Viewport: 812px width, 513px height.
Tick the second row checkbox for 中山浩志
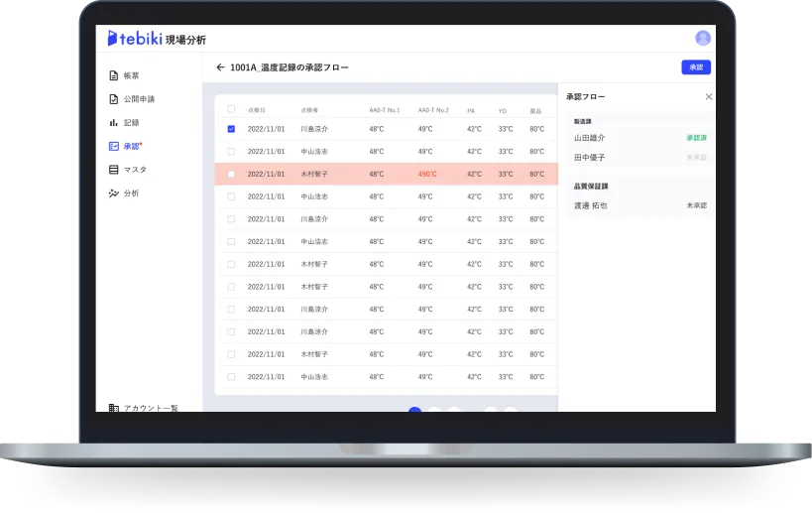(231, 151)
